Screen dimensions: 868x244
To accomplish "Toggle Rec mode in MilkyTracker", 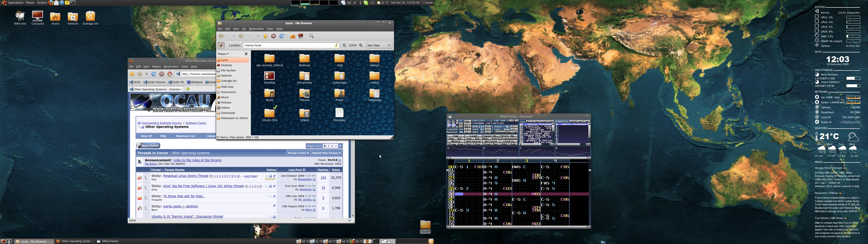I will (496, 144).
